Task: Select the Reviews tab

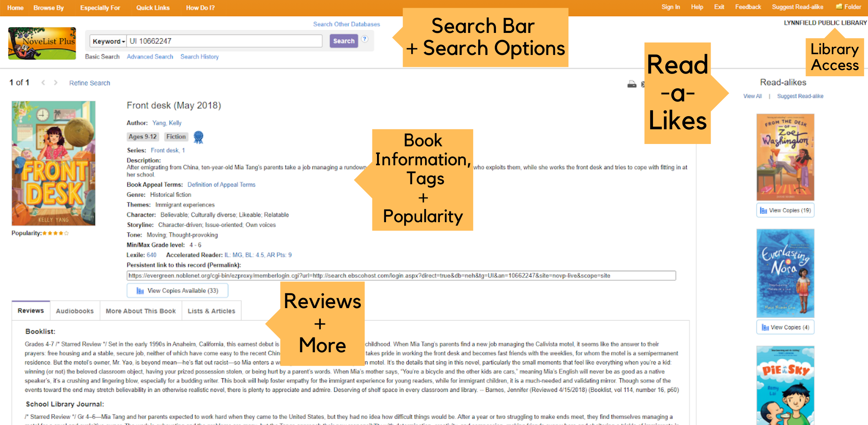Action: [x=31, y=310]
